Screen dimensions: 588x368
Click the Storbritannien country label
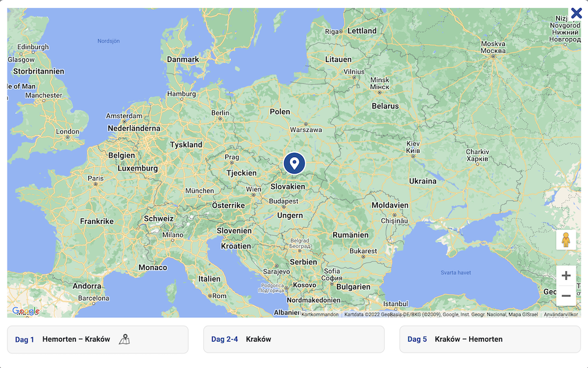(x=39, y=71)
